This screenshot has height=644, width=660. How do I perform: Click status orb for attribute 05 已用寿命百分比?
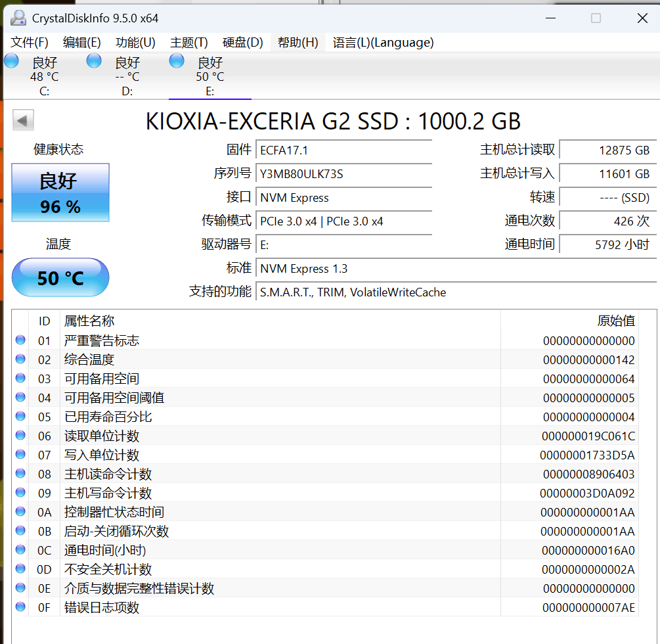coord(20,416)
